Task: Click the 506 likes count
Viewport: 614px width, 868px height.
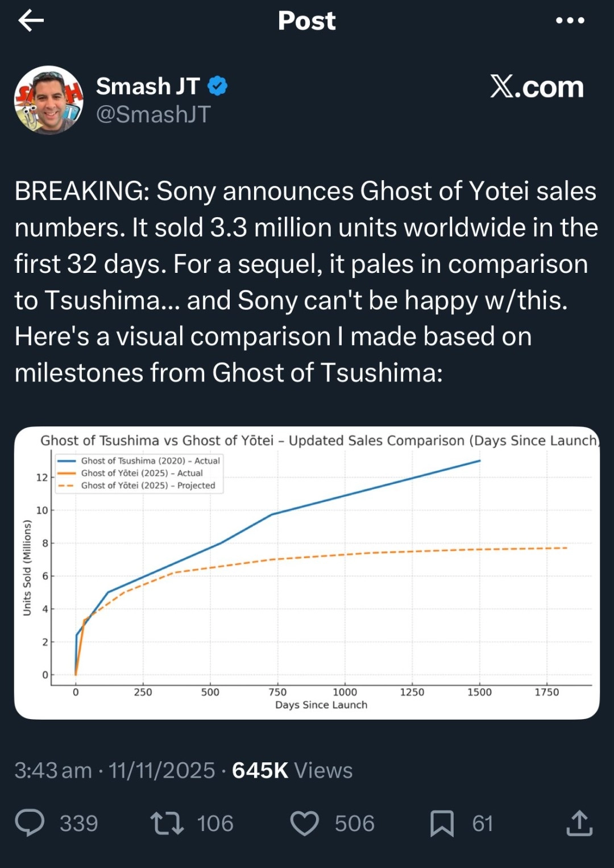Action: pyautogui.click(x=354, y=824)
